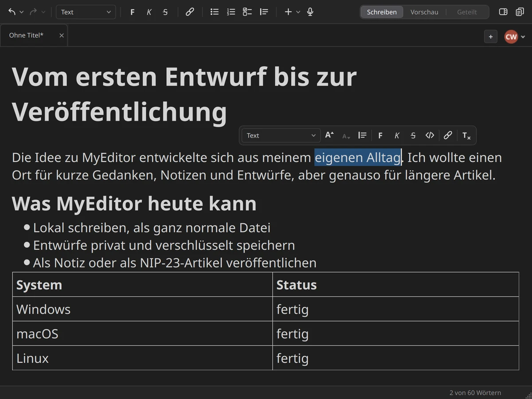Create a numbered list
The image size is (532, 399).
click(x=231, y=12)
